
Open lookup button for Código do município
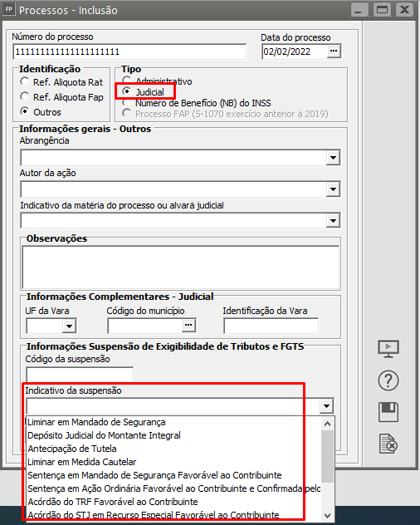coord(188,325)
